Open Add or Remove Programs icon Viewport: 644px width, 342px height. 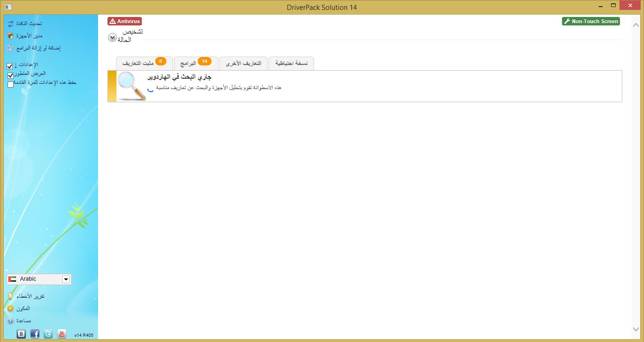pyautogui.click(x=10, y=48)
